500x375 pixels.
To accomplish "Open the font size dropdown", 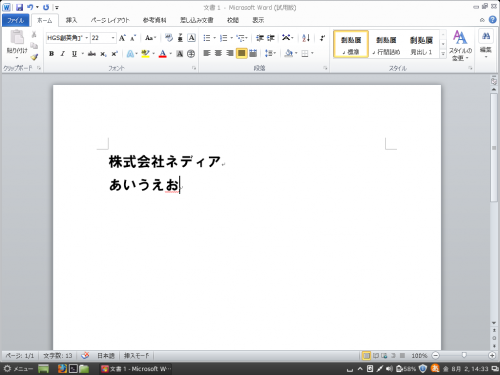I will coord(113,38).
